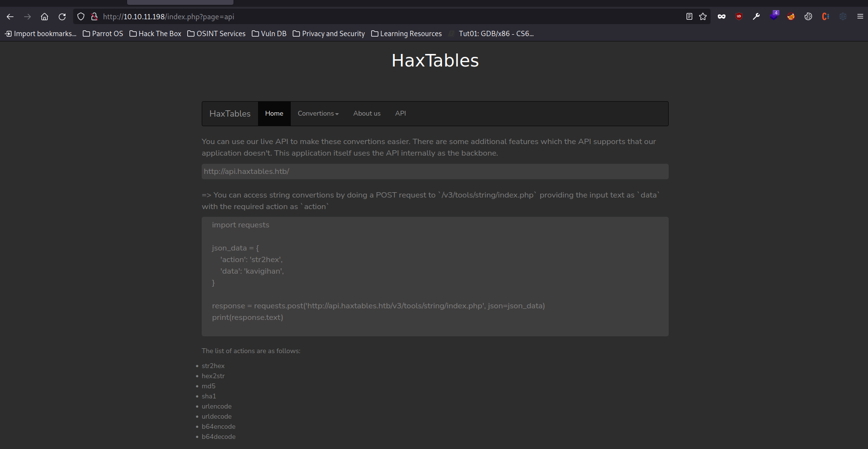Select the Home navigation tab
This screenshot has height=449, width=868.
coord(274,114)
